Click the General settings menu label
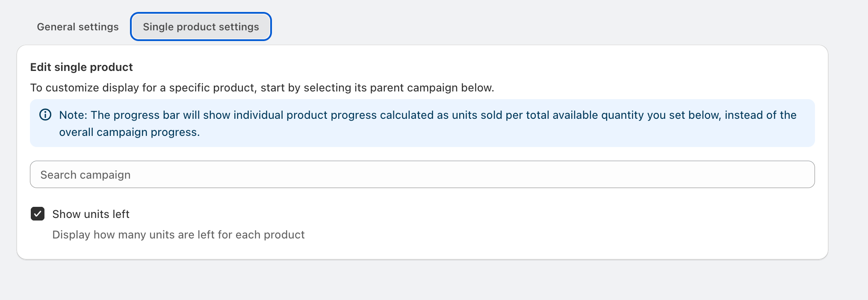868x300 pixels. 77,26
